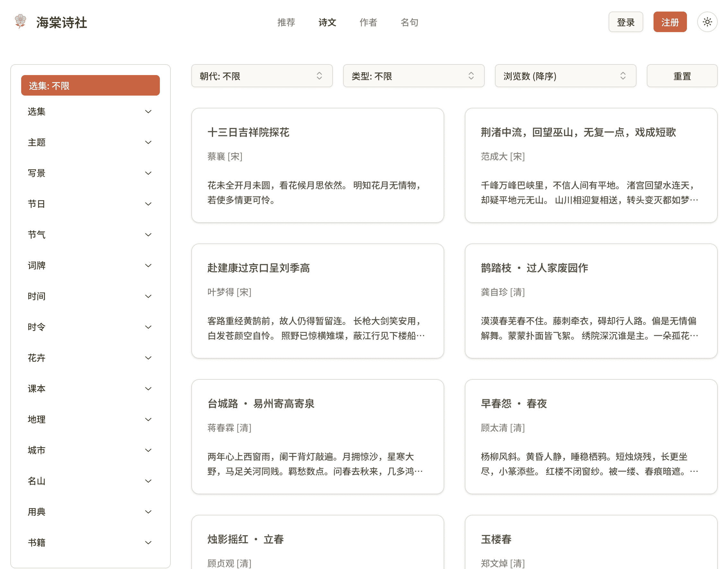Switch to the 作者 tab
This screenshot has width=728, height=569.
click(368, 22)
